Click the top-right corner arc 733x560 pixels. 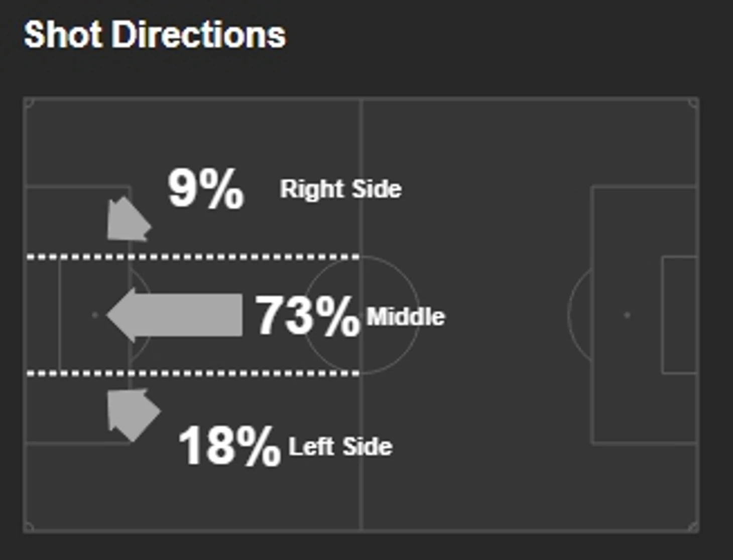[693, 103]
